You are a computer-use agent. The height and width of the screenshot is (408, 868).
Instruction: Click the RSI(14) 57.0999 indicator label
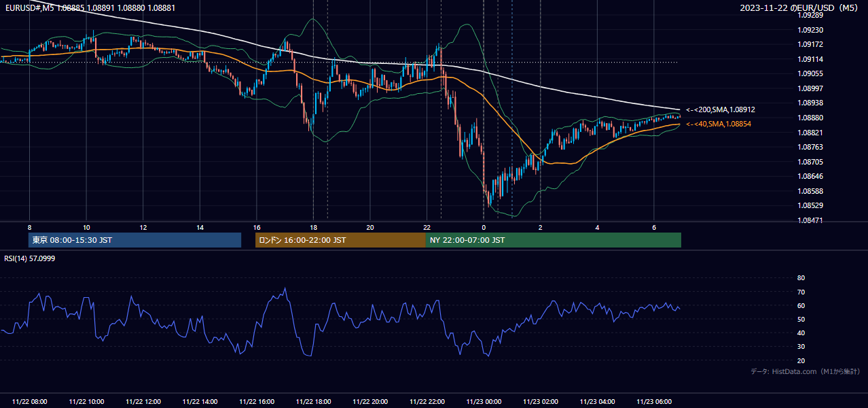coord(30,258)
